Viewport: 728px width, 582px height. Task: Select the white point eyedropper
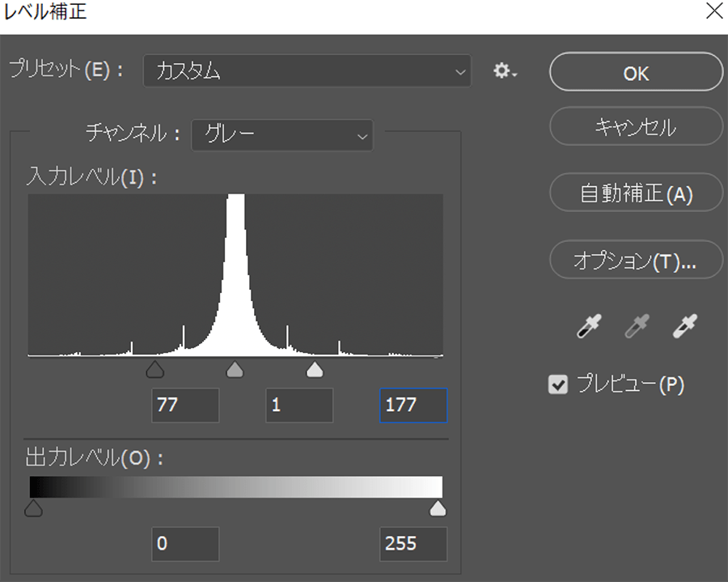[685, 325]
